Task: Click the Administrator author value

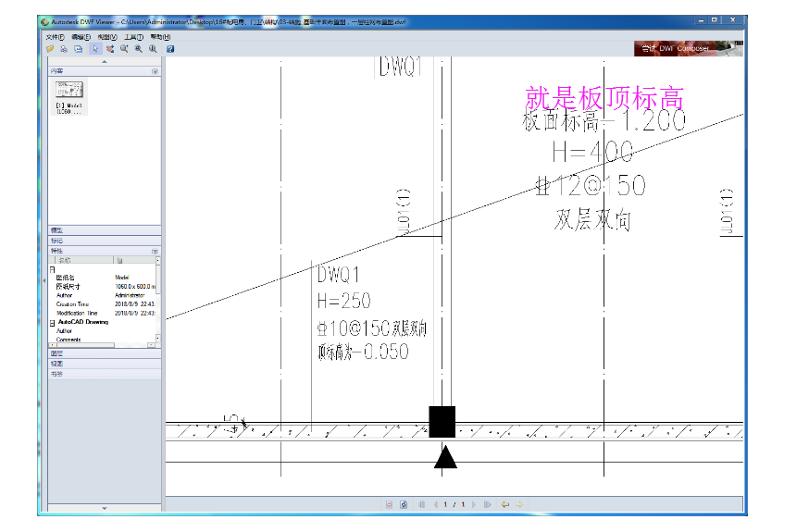Action: tap(130, 296)
